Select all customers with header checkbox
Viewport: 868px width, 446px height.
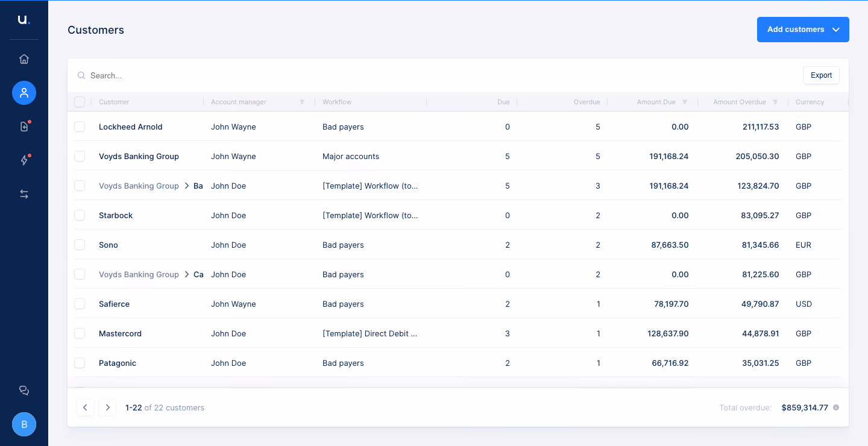[x=80, y=102]
